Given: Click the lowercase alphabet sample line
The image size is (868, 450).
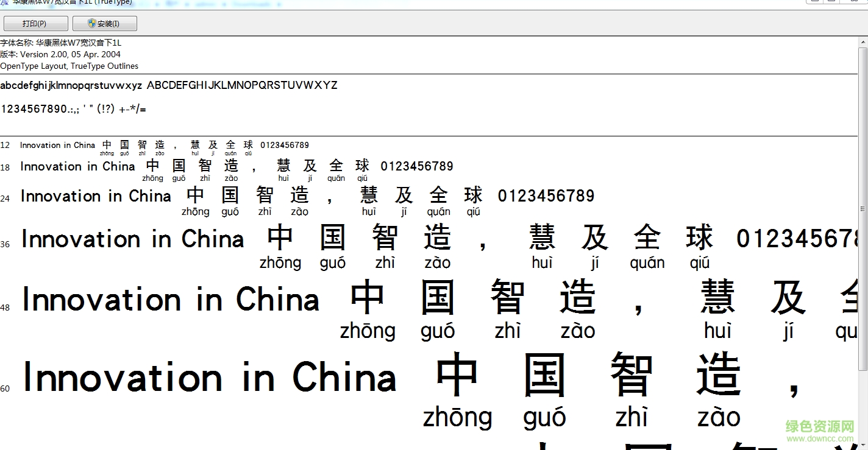Looking at the screenshot, I should pyautogui.click(x=70, y=85).
